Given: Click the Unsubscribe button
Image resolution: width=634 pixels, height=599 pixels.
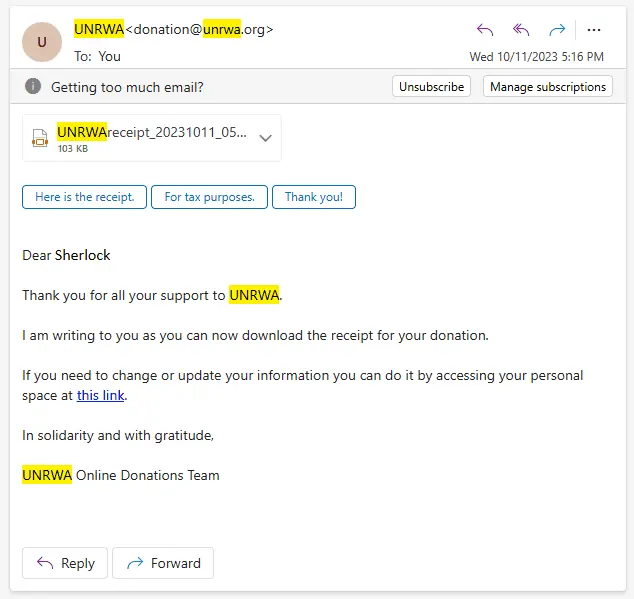Looking at the screenshot, I should [x=431, y=87].
